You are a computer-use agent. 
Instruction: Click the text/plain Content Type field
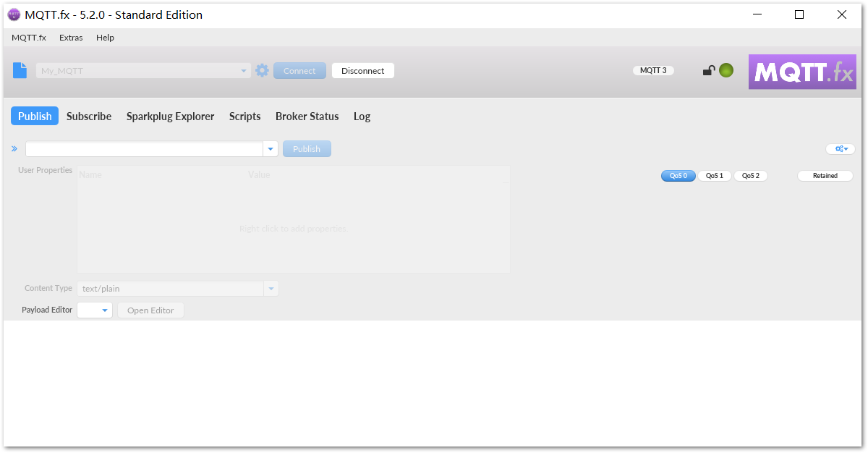171,289
